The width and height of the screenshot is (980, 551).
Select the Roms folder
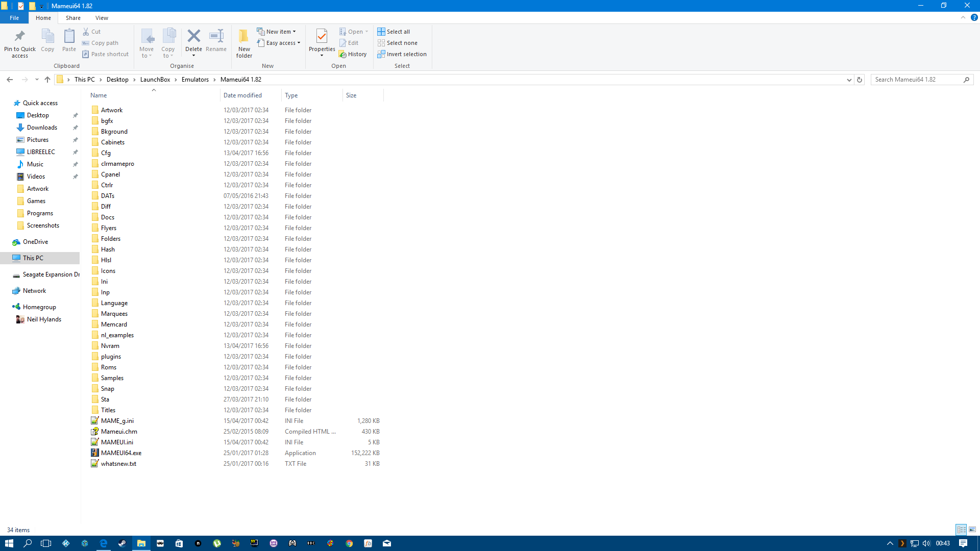pyautogui.click(x=108, y=367)
